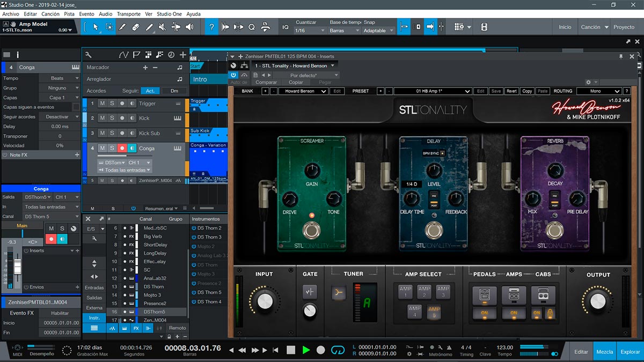Select the Arrow tool in toolbar

point(96,27)
